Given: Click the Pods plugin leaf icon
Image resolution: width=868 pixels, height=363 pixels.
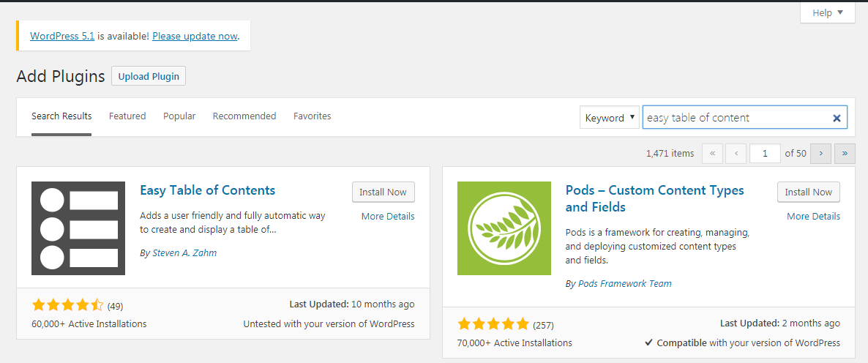Looking at the screenshot, I should [504, 228].
